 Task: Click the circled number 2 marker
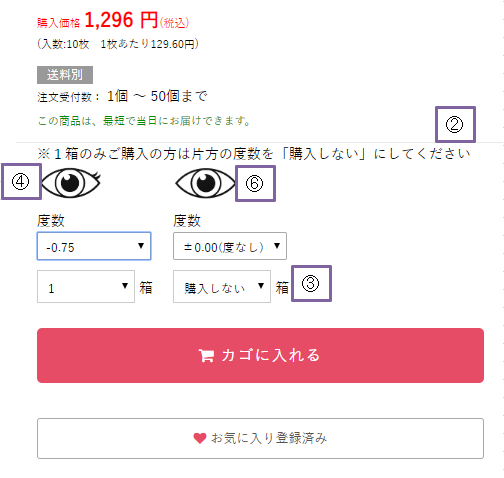click(455, 124)
